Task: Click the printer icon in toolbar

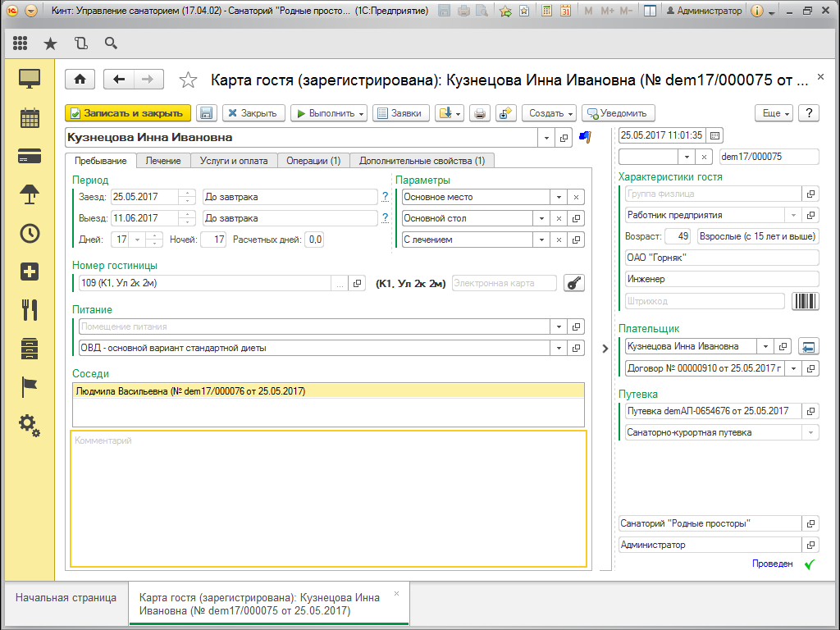Action: tap(480, 113)
